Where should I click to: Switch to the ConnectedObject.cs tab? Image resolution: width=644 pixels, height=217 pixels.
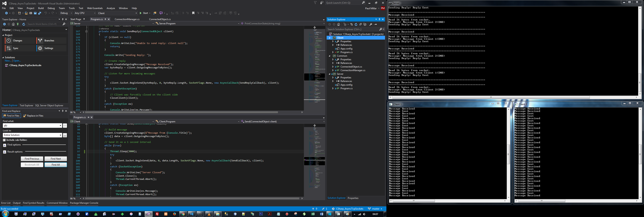pos(160,19)
